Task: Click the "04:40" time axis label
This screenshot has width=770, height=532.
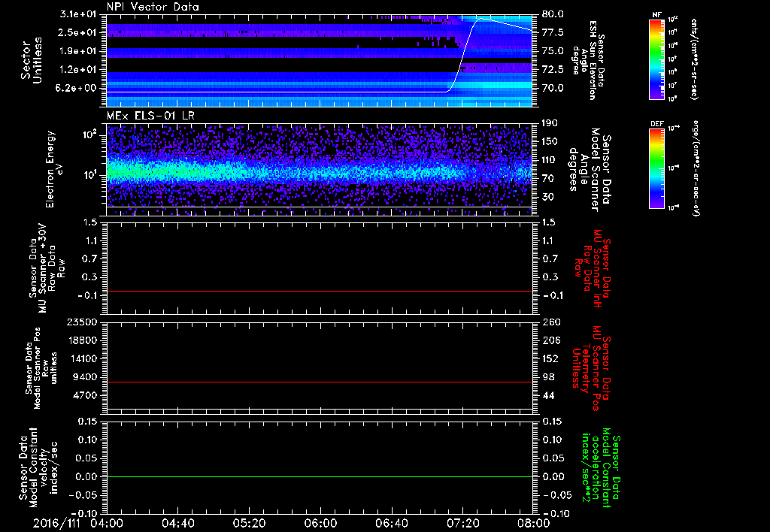Action: point(177,523)
